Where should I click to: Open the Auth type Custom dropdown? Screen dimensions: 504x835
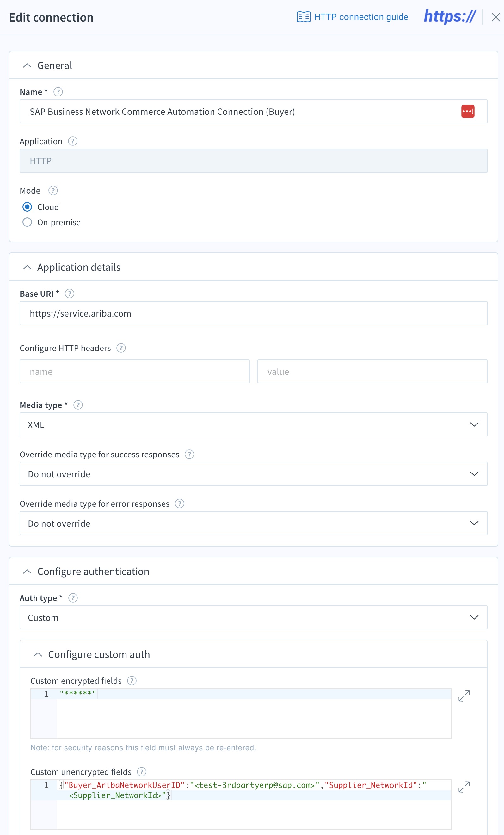tap(253, 618)
